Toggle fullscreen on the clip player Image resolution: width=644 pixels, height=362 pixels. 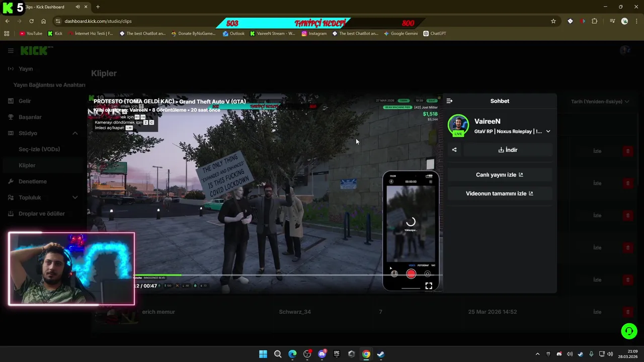(429, 286)
